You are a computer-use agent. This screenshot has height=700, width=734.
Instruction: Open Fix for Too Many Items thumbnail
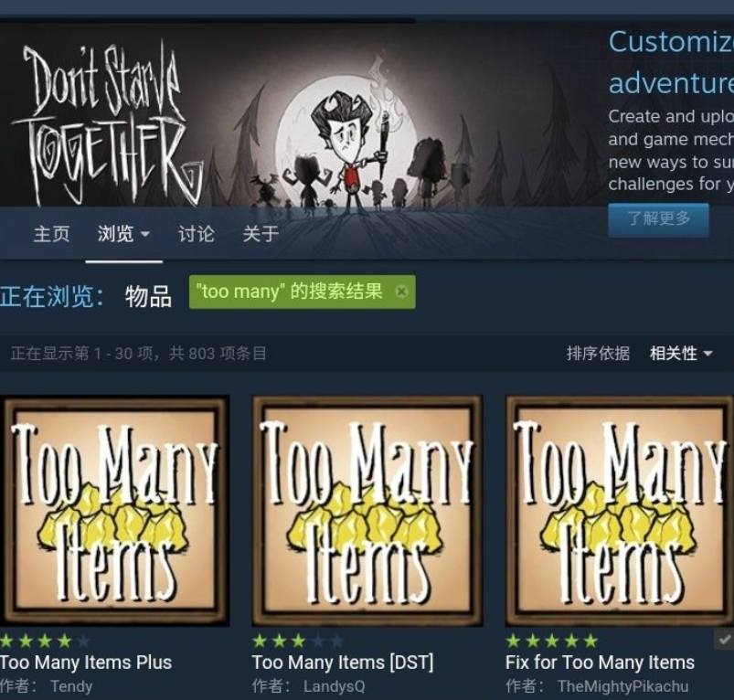[x=620, y=511]
